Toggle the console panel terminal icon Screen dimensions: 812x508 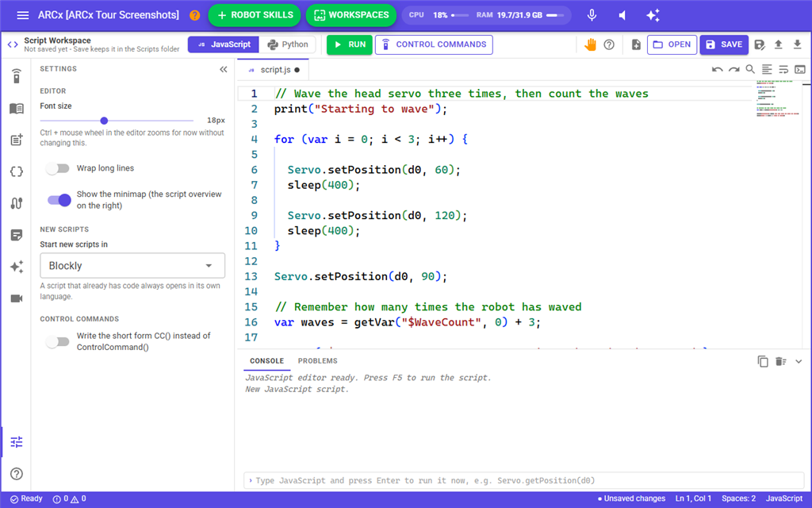click(800, 70)
